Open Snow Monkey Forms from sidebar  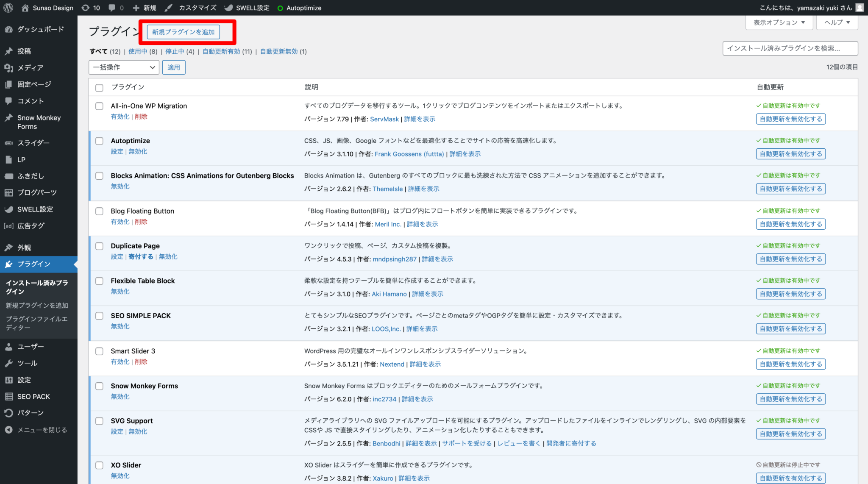(x=9, y=118)
